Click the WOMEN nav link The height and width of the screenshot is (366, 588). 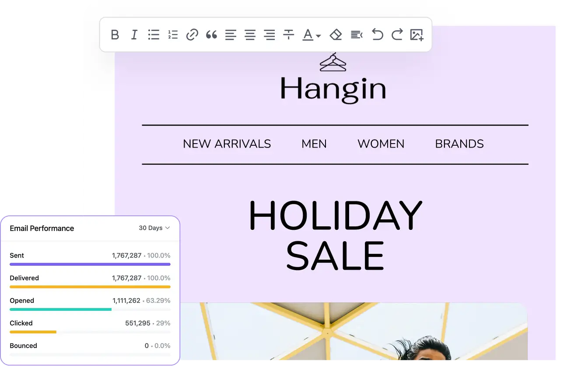click(381, 144)
